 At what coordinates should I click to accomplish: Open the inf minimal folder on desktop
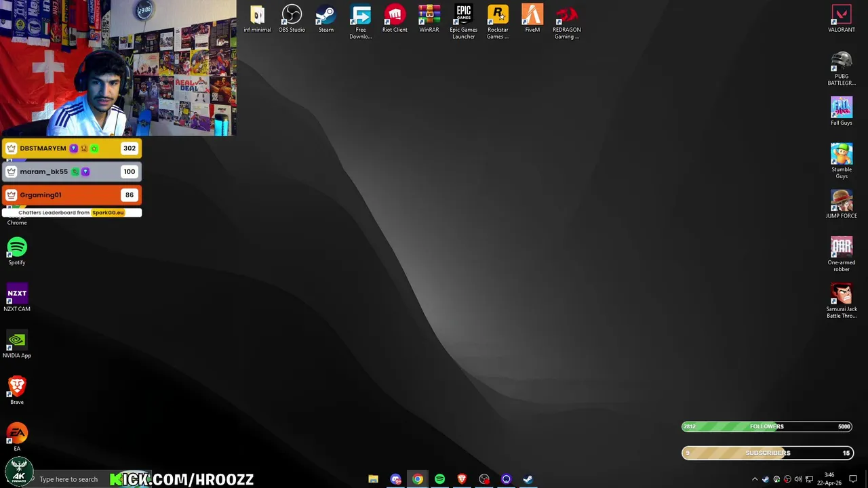coord(257,19)
